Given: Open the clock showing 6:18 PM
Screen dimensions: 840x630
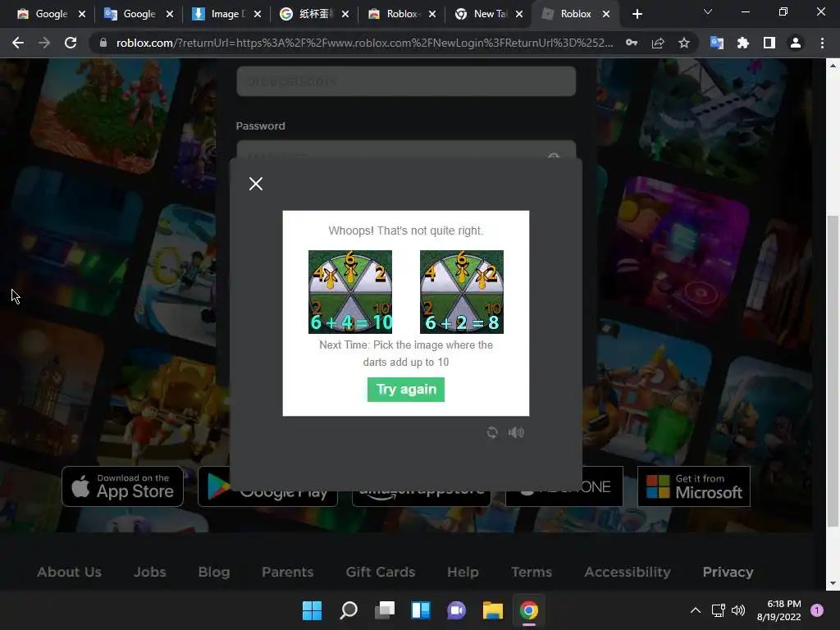Looking at the screenshot, I should (x=779, y=610).
